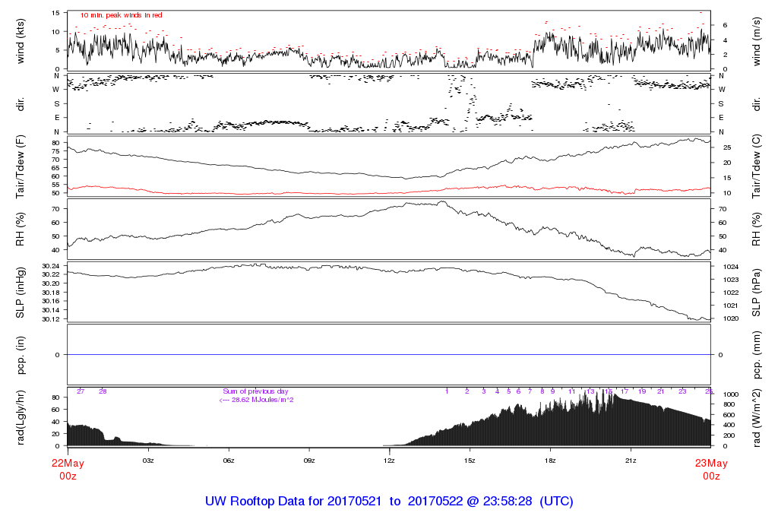
Task: Select the purple "19" label above radiation
Action: click(642, 391)
